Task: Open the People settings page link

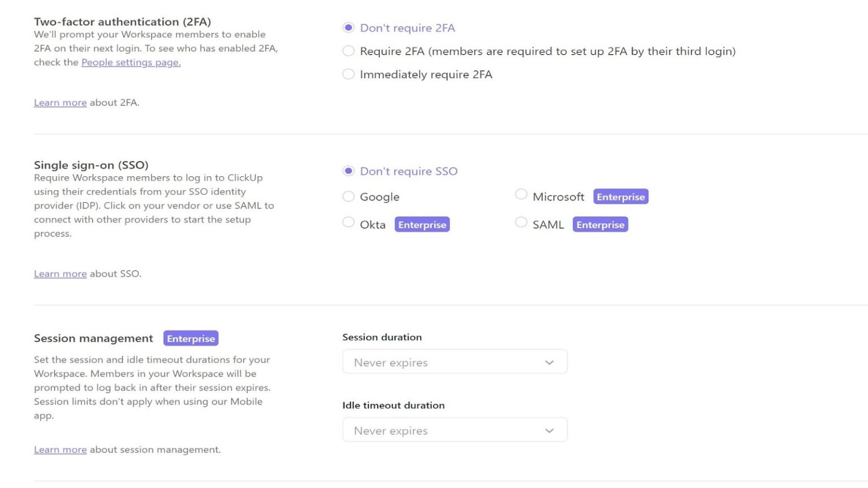Action: coord(131,62)
